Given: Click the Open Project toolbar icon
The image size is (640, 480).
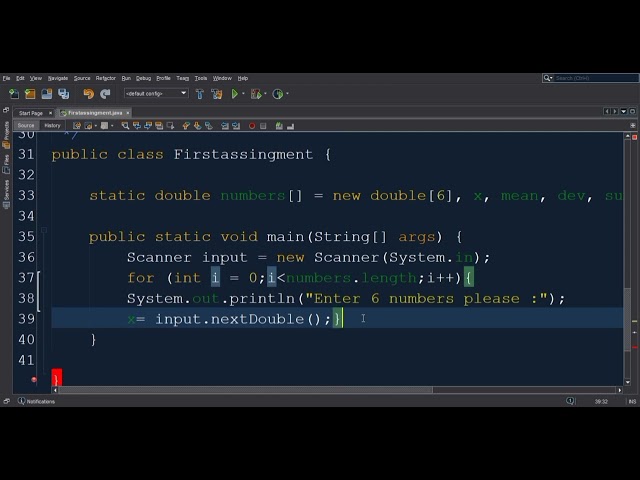Looking at the screenshot, I should point(47,94).
